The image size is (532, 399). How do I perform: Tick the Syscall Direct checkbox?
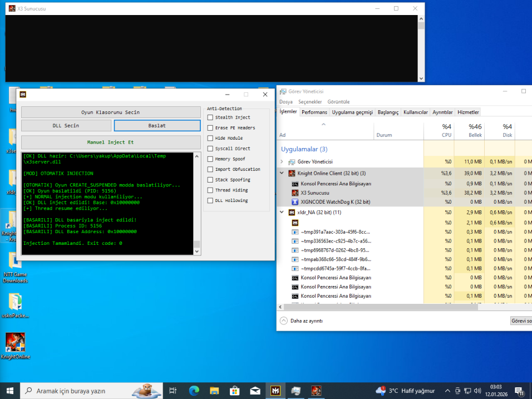[x=210, y=149]
